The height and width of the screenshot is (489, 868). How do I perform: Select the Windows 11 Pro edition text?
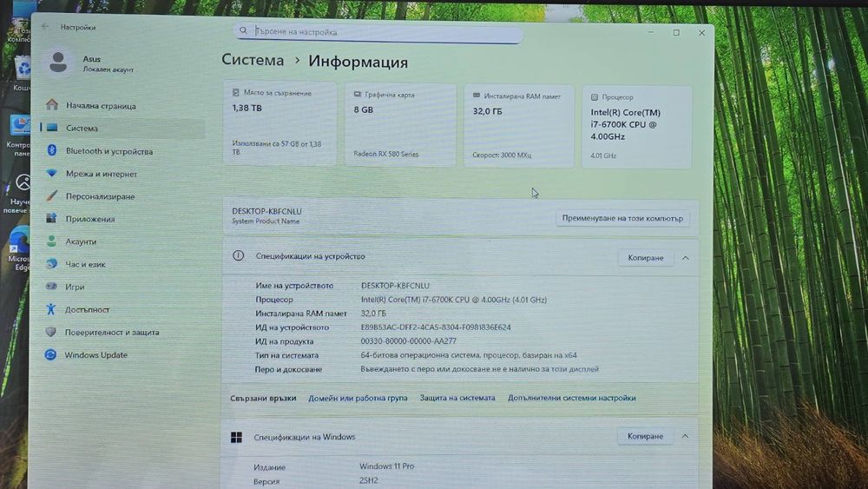point(386,466)
